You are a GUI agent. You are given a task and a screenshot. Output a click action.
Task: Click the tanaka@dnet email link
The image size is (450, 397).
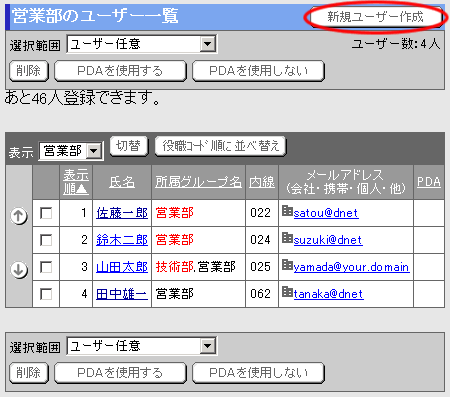329,294
